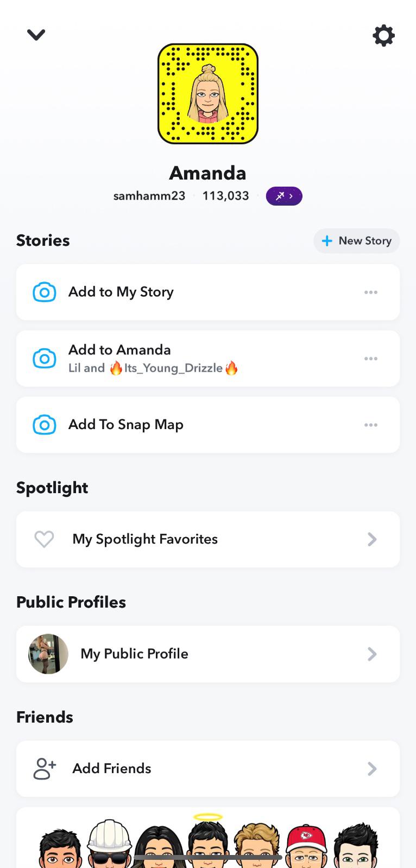
Task: Tap the My Public Profile photo thumbnail
Action: coord(48,654)
